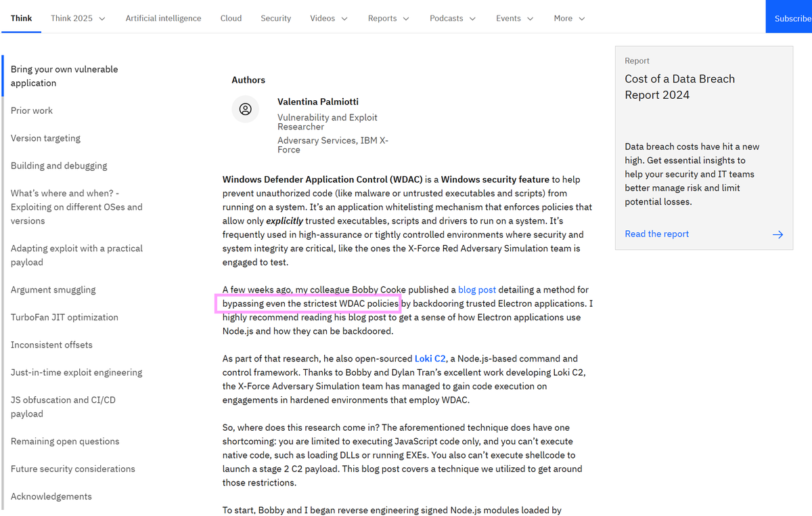The height and width of the screenshot is (516, 812).
Task: Click the 'Report' label in sidebar card
Action: pyautogui.click(x=637, y=61)
